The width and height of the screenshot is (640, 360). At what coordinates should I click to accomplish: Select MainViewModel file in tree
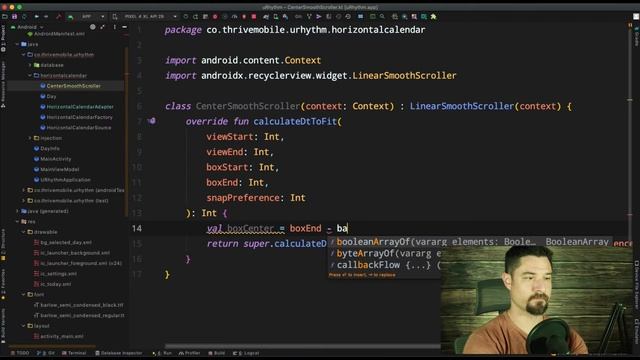(x=56, y=169)
